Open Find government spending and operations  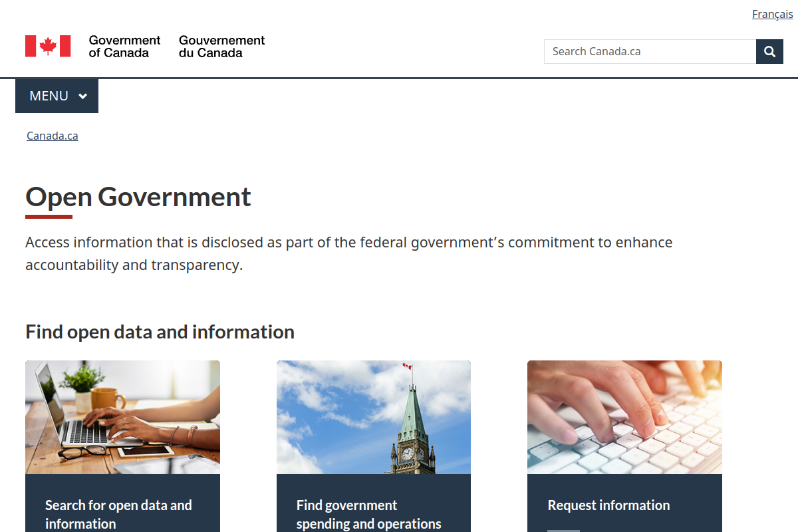[369, 514]
